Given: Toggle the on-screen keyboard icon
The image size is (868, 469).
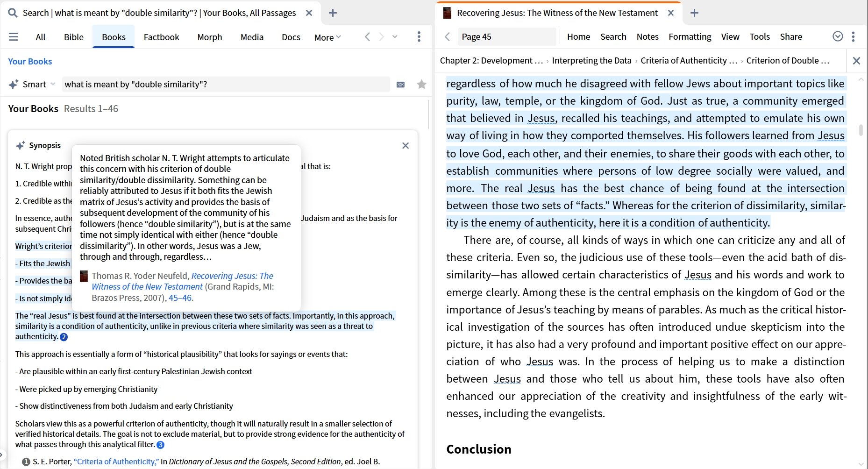Looking at the screenshot, I should tap(400, 85).
